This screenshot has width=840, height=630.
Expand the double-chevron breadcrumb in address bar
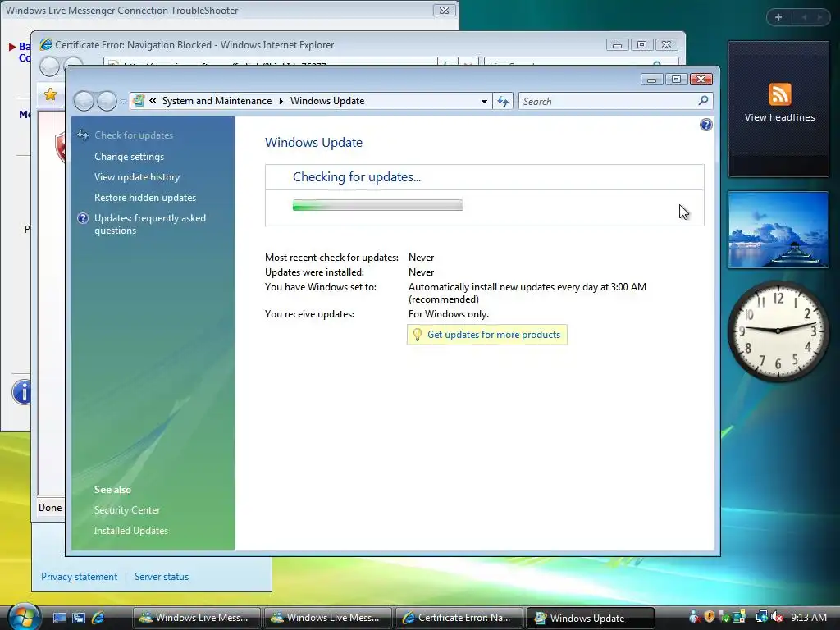tap(153, 101)
